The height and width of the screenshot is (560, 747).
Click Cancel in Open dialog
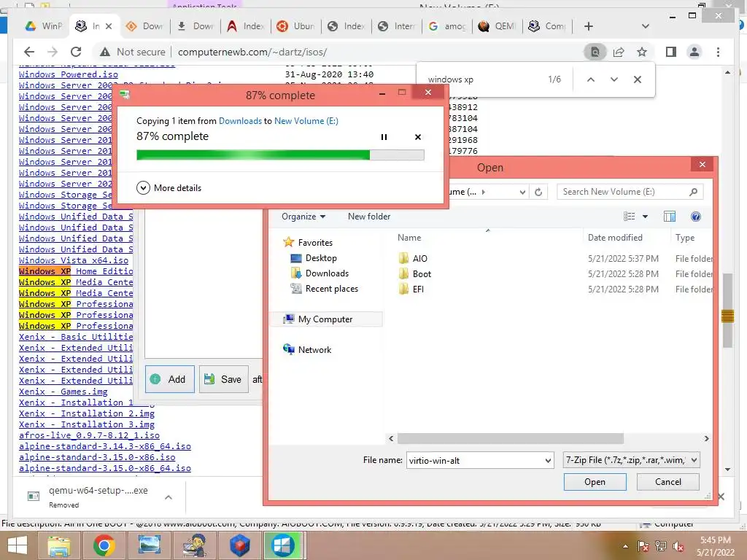coord(668,482)
